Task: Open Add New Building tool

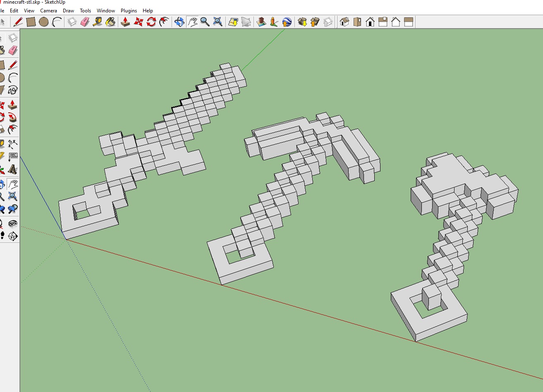Action: coord(261,22)
